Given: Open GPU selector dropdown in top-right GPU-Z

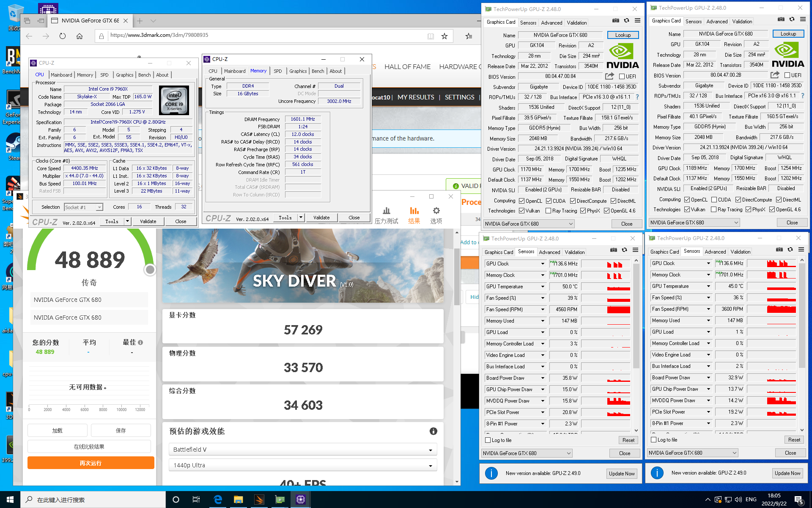Looking at the screenshot, I should [694, 223].
